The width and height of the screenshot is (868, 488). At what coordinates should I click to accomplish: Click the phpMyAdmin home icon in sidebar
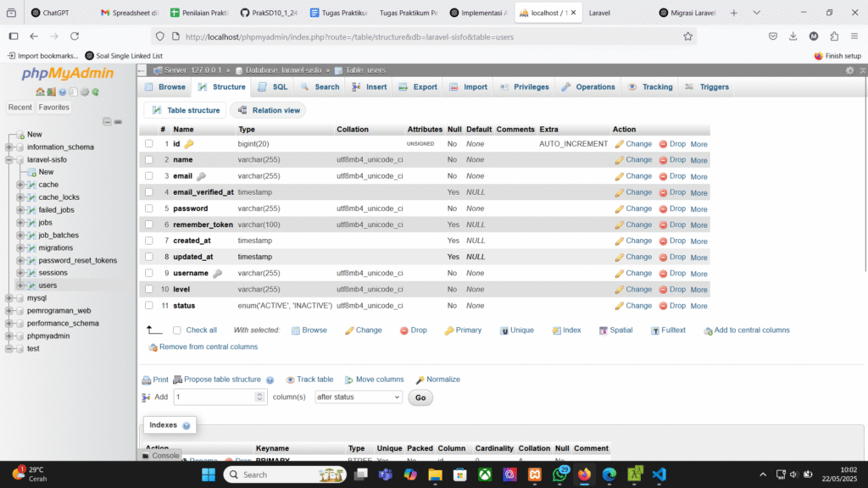click(x=40, y=91)
